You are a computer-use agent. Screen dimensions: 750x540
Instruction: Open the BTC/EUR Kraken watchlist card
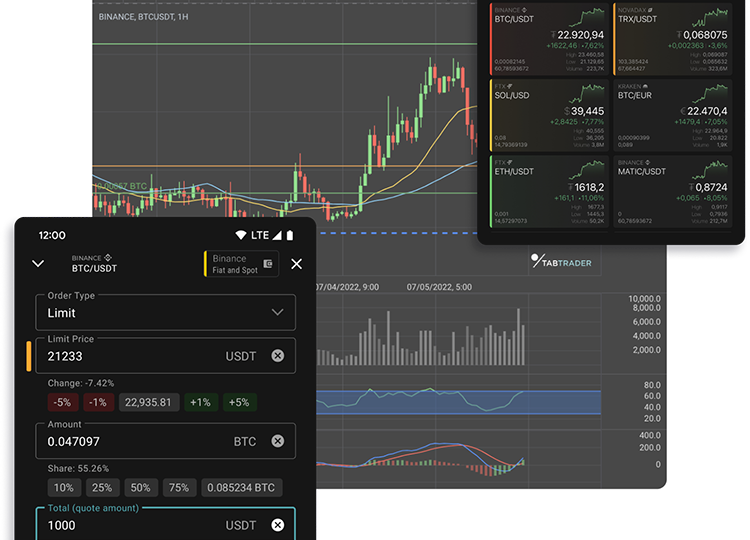coord(673,115)
